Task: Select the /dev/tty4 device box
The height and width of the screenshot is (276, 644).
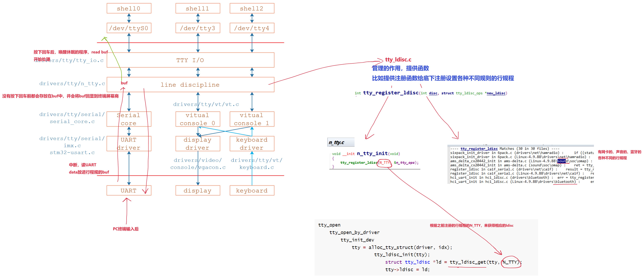Action: click(252, 28)
